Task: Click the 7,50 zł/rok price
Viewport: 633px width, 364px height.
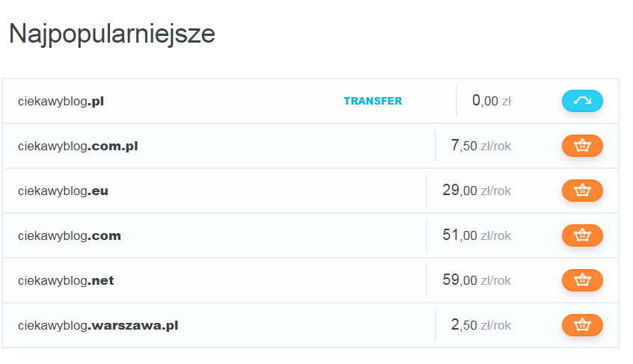Action: pyautogui.click(x=481, y=145)
